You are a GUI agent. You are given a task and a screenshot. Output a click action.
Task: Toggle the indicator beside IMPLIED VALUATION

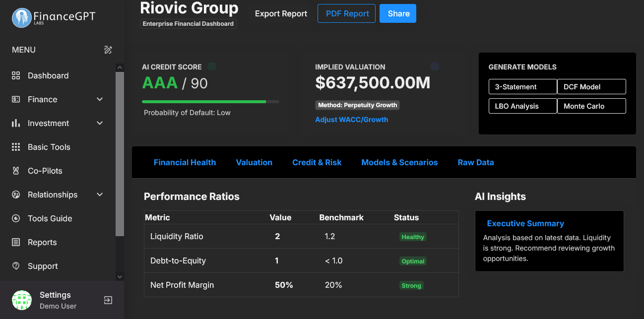click(435, 66)
